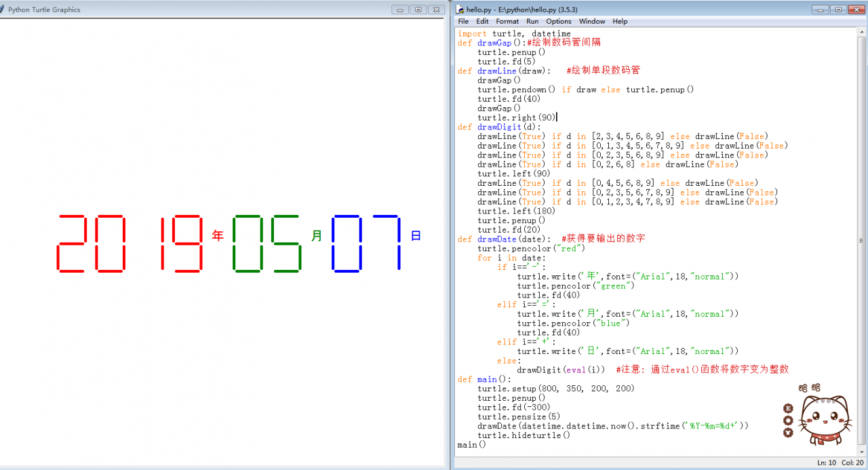The height and width of the screenshot is (470, 868).
Task: Click the 'def drawGap():' definition line
Action: [529, 43]
